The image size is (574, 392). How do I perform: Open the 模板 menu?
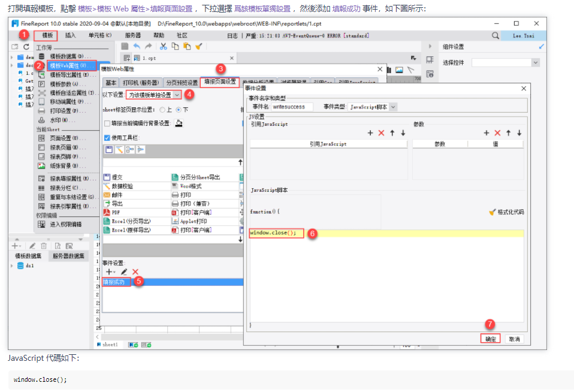click(x=47, y=35)
